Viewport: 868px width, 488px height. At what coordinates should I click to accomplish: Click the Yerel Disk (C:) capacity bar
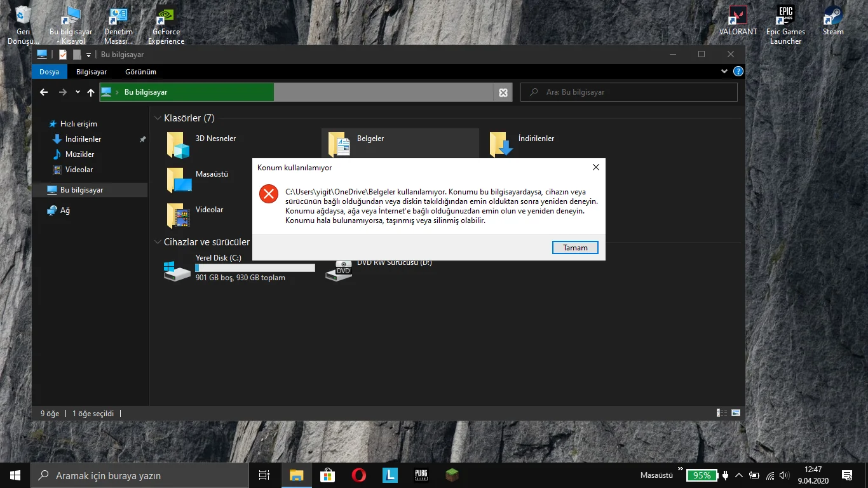pyautogui.click(x=255, y=268)
